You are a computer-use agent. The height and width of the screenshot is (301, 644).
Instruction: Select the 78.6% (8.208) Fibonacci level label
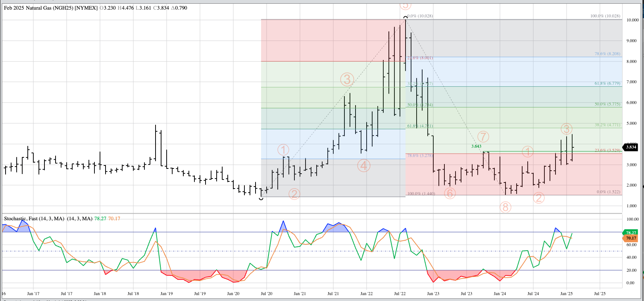[x=607, y=54]
